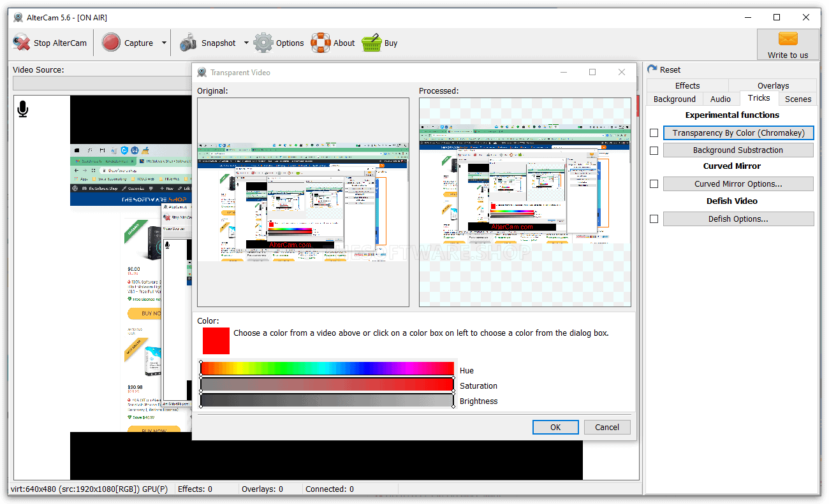Open Defish Options button

coord(738,219)
